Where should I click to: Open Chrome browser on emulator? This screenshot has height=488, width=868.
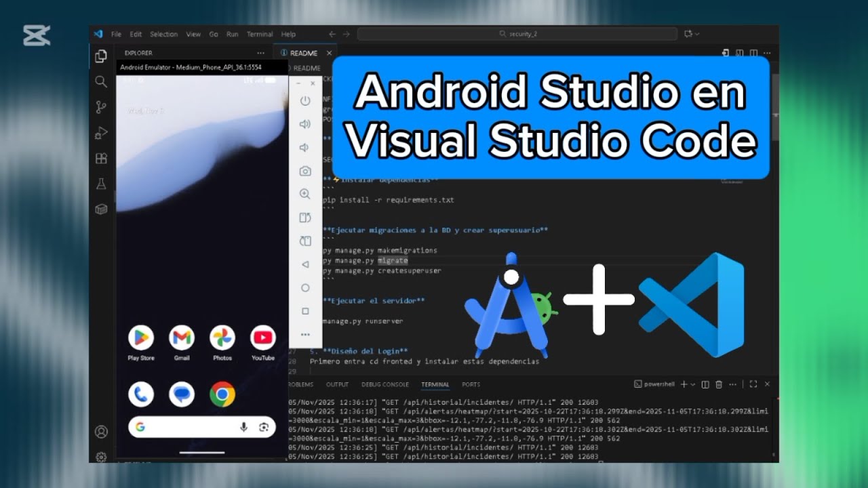click(222, 394)
